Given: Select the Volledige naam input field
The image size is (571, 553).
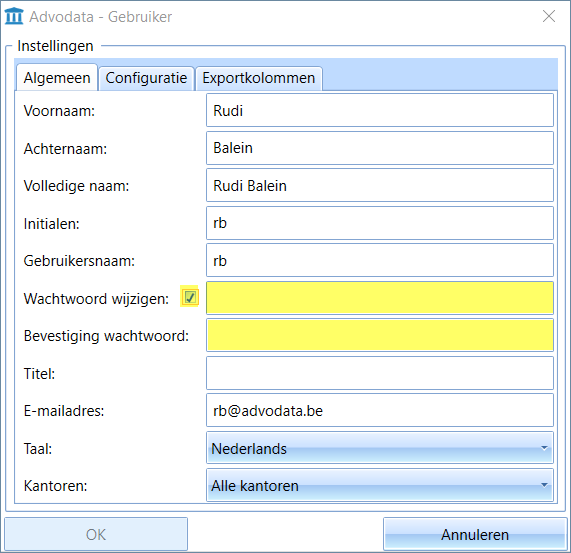Looking at the screenshot, I should pyautogui.click(x=380, y=185).
